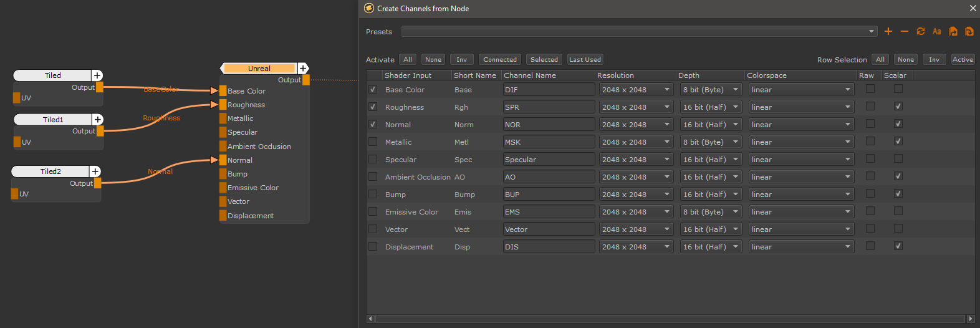Viewport: 980px width, 328px height.
Task: Uncheck the Base Color activate checkbox
Action: tap(373, 89)
